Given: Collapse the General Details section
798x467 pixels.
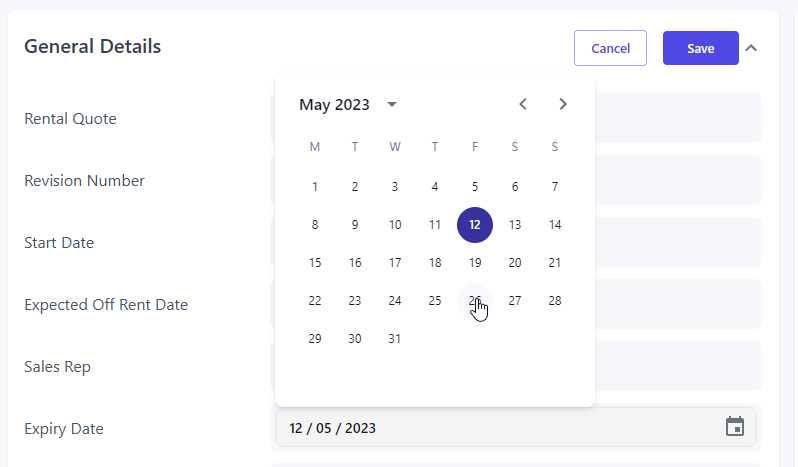Looking at the screenshot, I should coord(751,48).
